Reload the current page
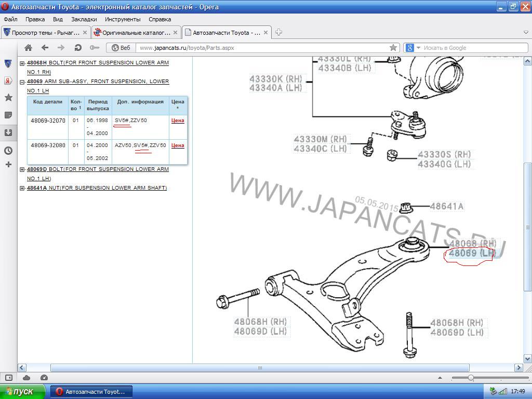The image size is (532, 399). [78, 48]
